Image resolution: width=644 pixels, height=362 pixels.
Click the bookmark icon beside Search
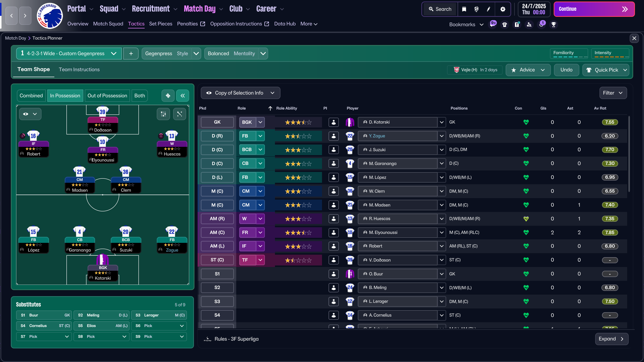[464, 9]
